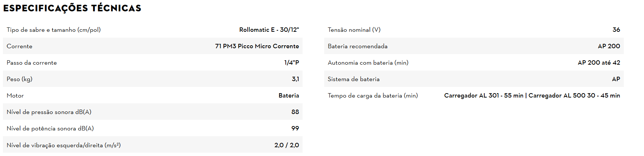Viewport: 644px width, 156px height.
Task: Click the Corrente row label
Action: pos(19,46)
